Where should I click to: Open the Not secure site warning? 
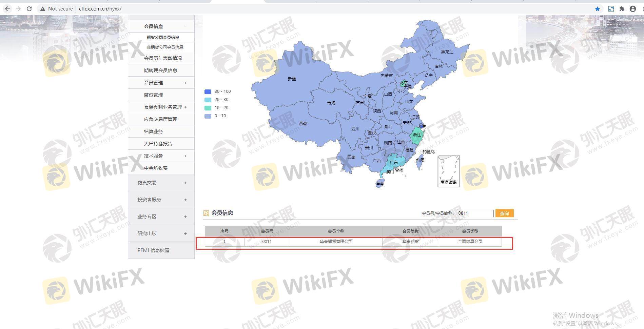pos(56,9)
